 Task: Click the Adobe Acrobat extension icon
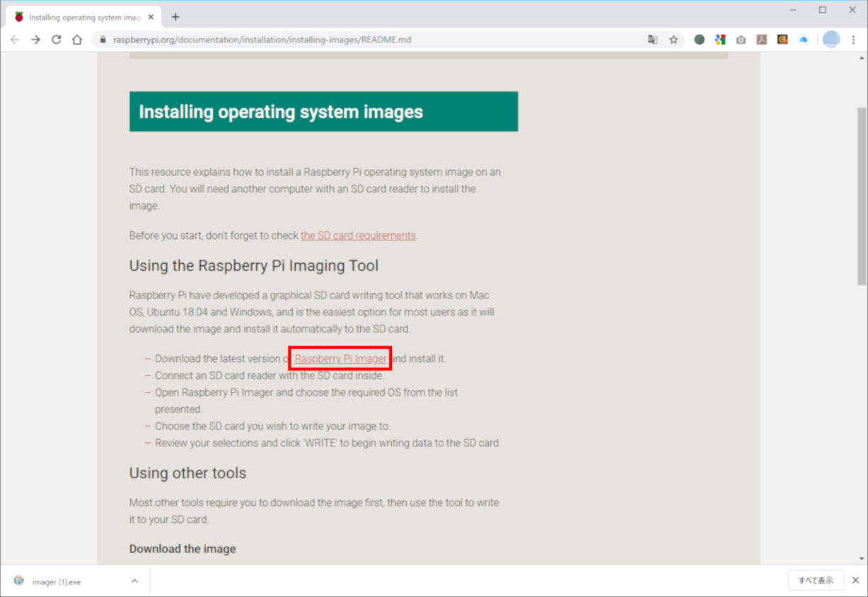coord(761,40)
